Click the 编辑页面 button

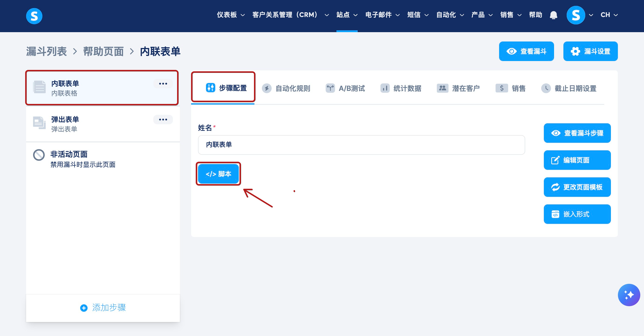(x=577, y=160)
